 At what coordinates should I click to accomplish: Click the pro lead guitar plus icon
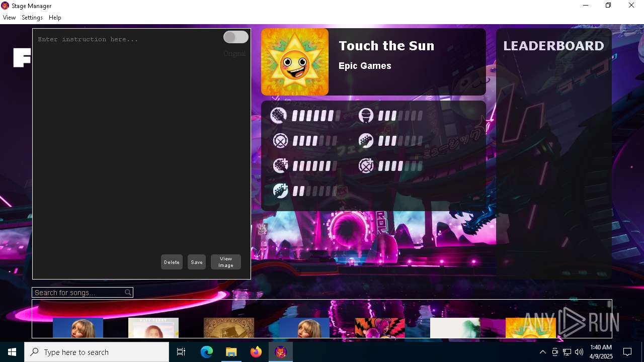[x=280, y=165]
